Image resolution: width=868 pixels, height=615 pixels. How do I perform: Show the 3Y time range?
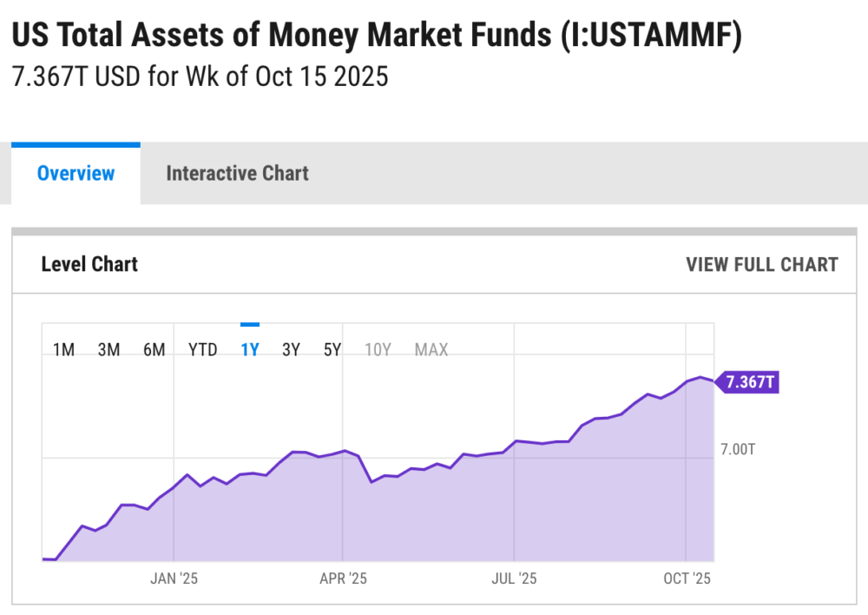tap(291, 350)
